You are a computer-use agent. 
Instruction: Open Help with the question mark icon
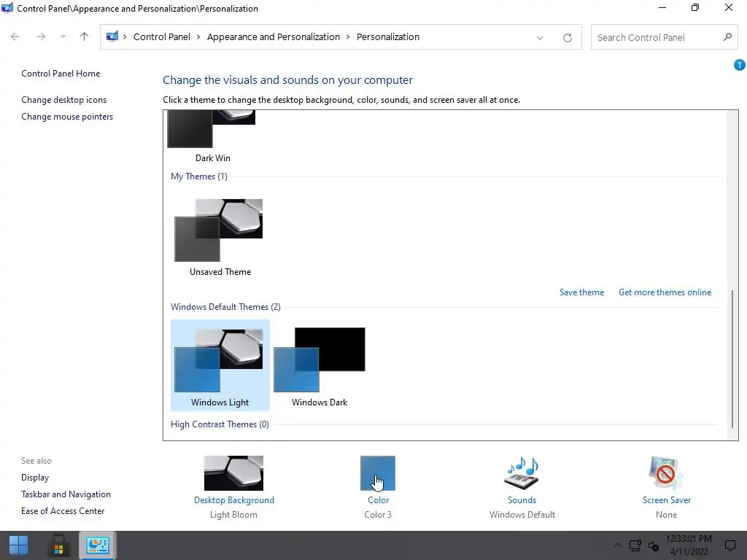740,65
